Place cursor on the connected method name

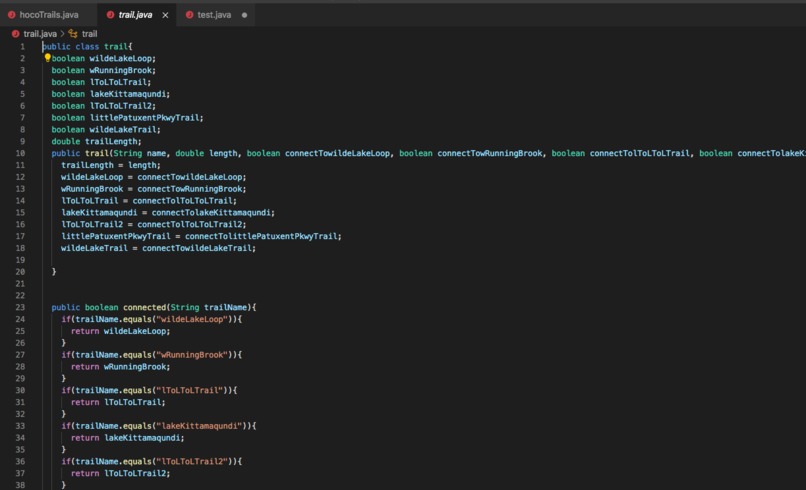[144, 307]
